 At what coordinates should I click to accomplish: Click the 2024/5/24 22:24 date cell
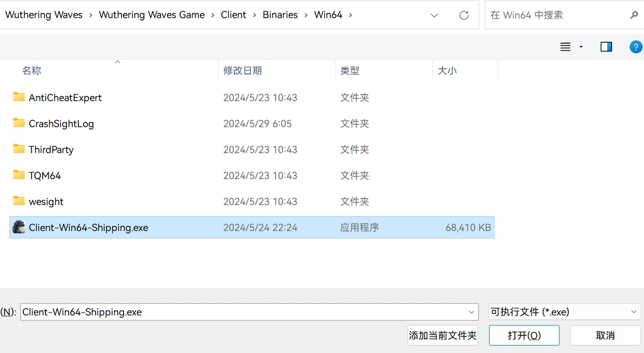click(x=260, y=227)
